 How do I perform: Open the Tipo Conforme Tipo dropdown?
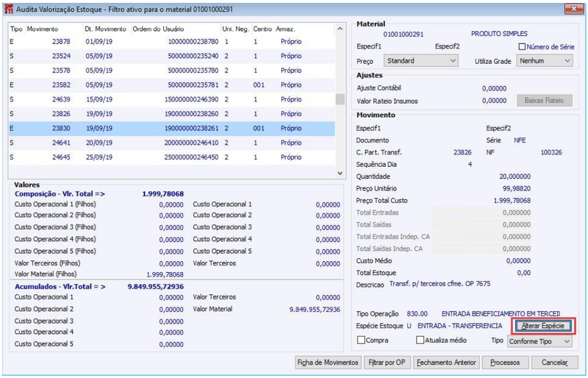point(540,341)
